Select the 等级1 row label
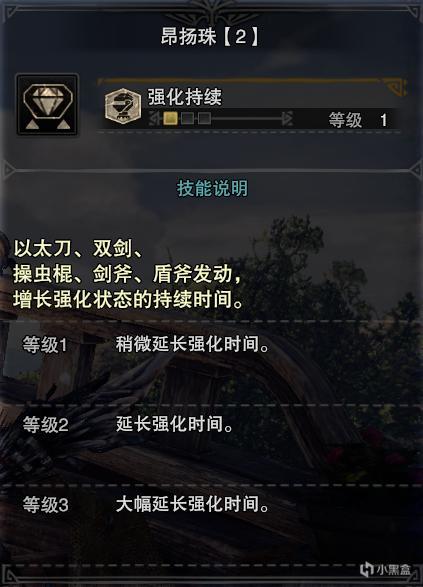 (45, 344)
